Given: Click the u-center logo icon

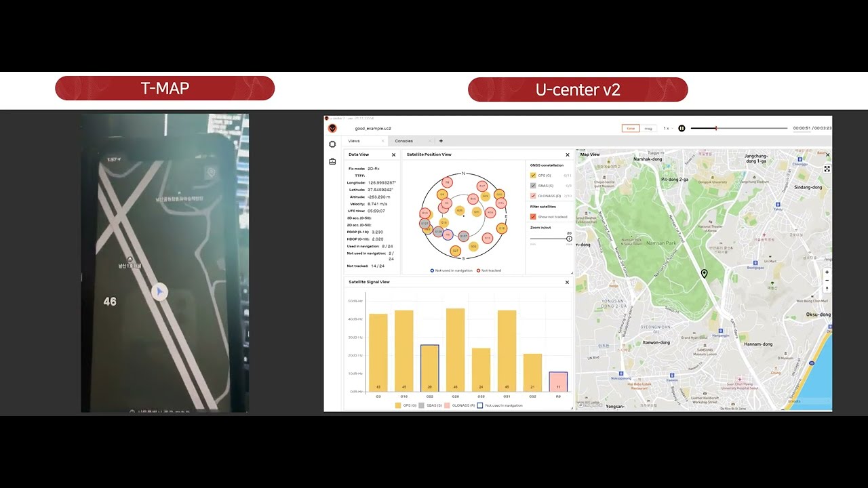Looking at the screenshot, I should point(332,128).
